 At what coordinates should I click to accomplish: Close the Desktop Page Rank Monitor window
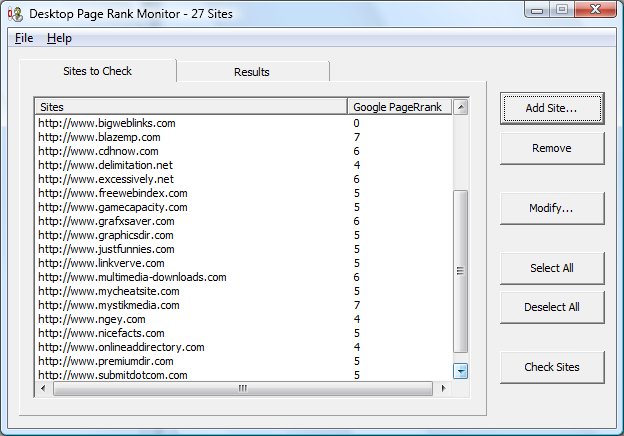(595, 10)
